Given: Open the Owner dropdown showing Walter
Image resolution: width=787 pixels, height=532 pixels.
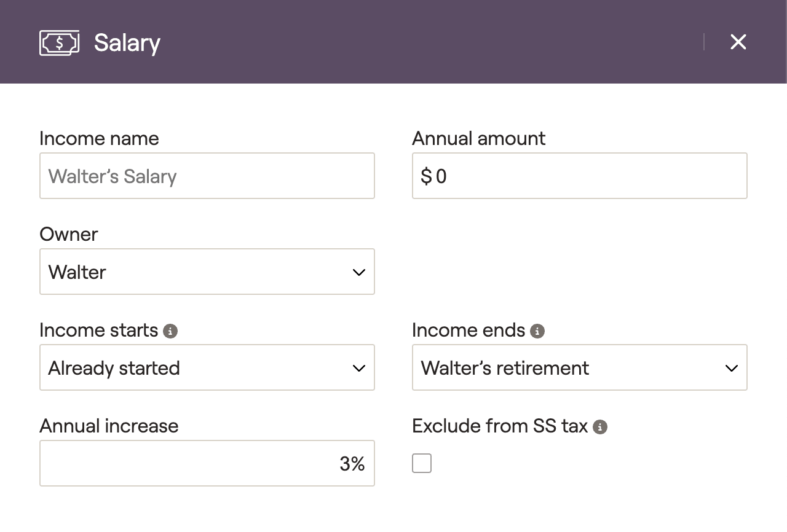Looking at the screenshot, I should point(207,272).
